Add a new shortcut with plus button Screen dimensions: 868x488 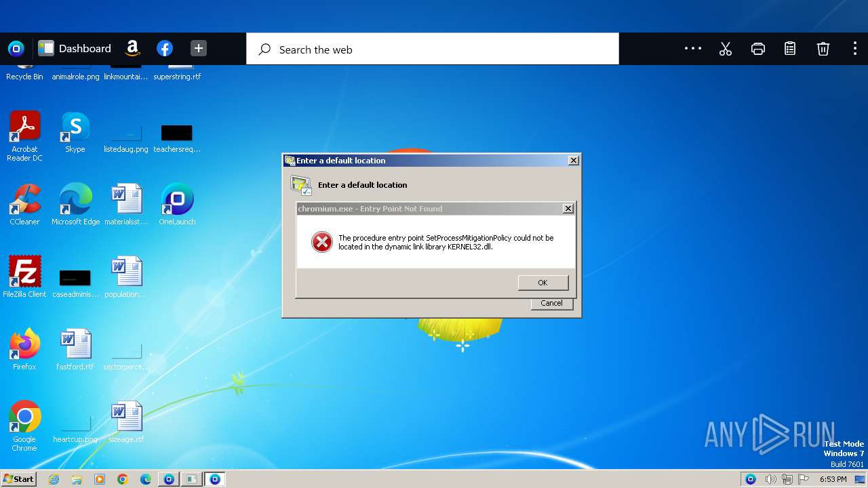pyautogui.click(x=198, y=49)
